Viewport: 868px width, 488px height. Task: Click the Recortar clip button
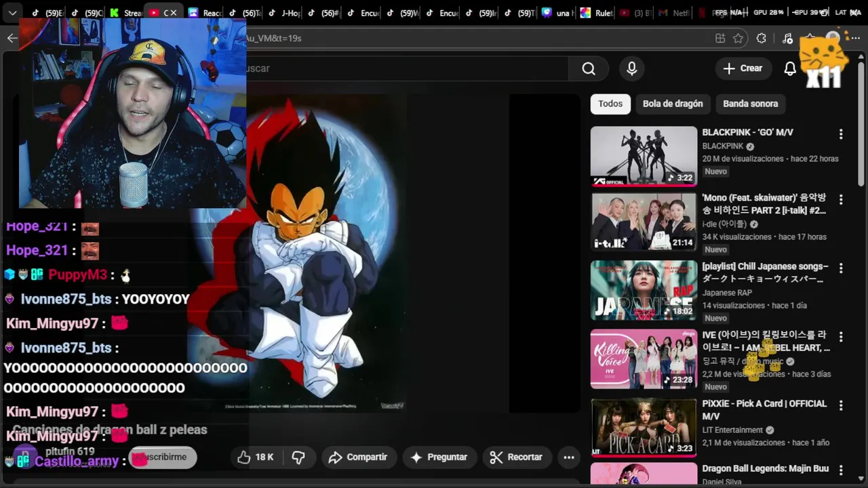517,457
